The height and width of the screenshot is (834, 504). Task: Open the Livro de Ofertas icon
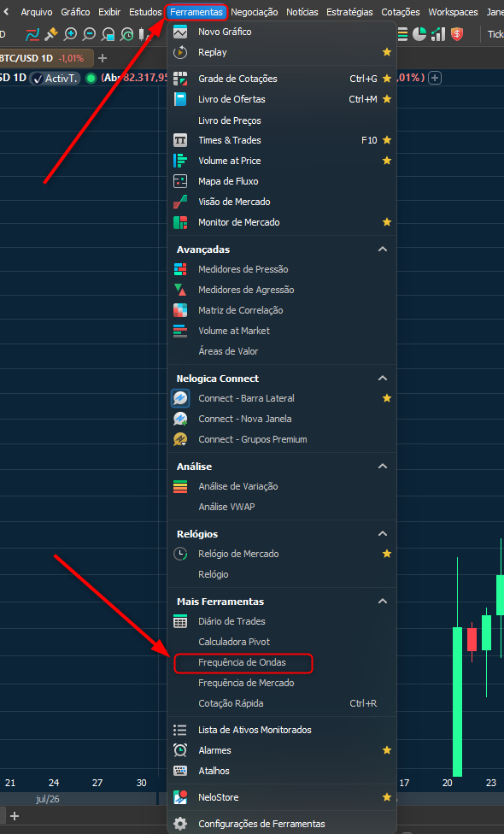click(180, 99)
